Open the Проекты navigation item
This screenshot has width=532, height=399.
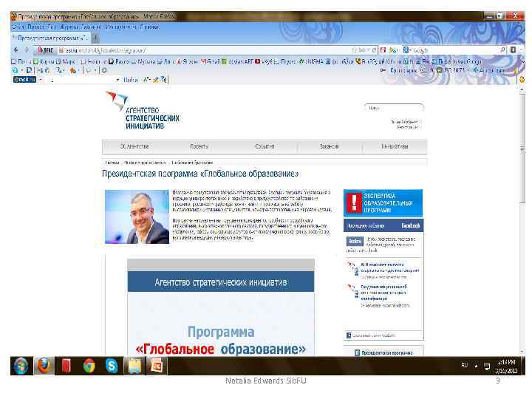pos(199,146)
